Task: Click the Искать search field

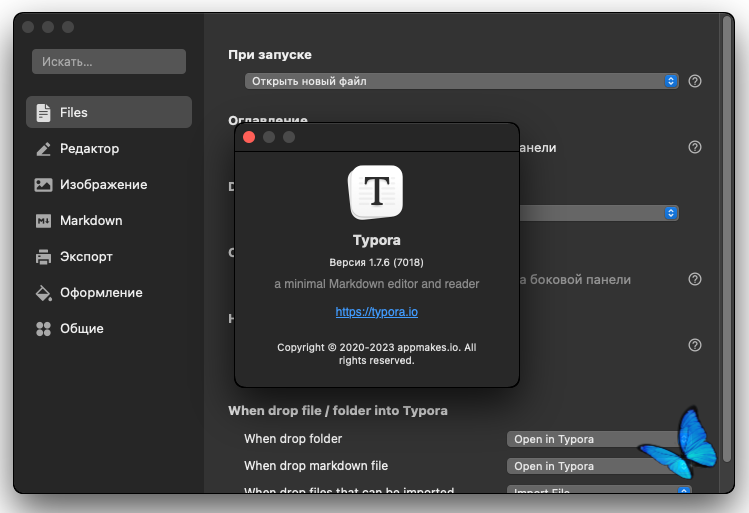Action: pyautogui.click(x=109, y=62)
